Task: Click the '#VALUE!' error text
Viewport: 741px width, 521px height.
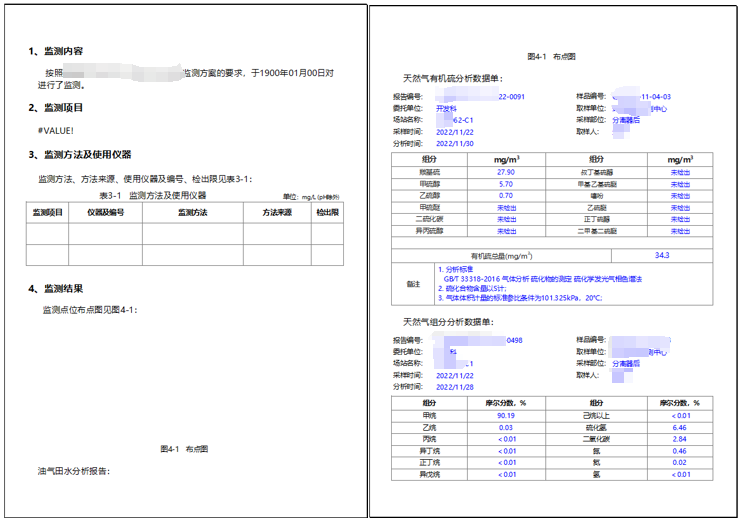Action: pos(56,131)
